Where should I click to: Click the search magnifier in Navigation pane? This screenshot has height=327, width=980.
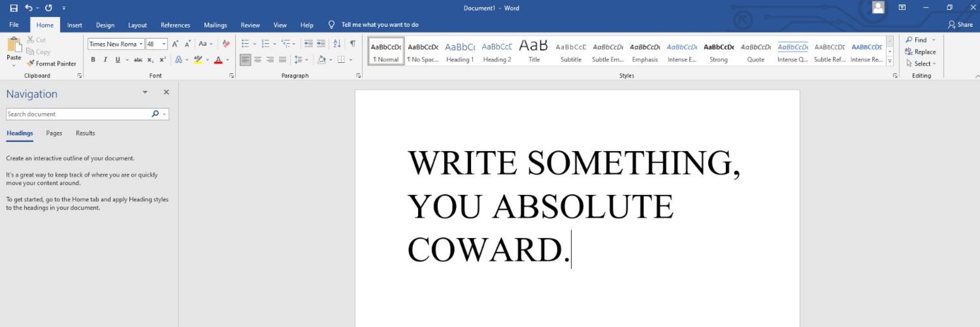155,114
